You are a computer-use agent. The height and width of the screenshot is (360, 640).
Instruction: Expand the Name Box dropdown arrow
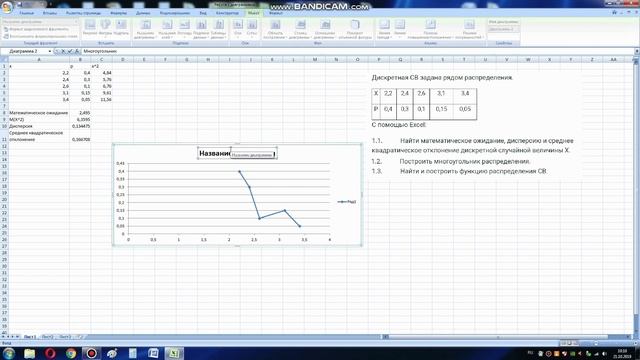[x=50, y=51]
